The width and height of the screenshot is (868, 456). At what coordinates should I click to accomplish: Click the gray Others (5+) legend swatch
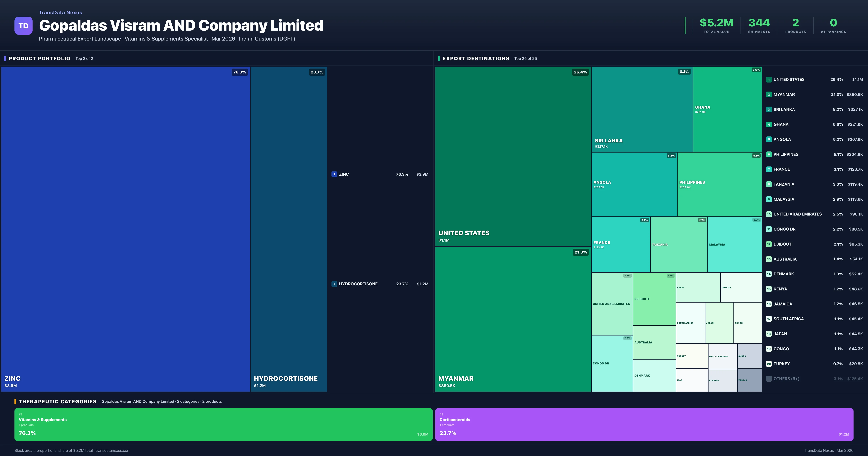click(x=769, y=379)
